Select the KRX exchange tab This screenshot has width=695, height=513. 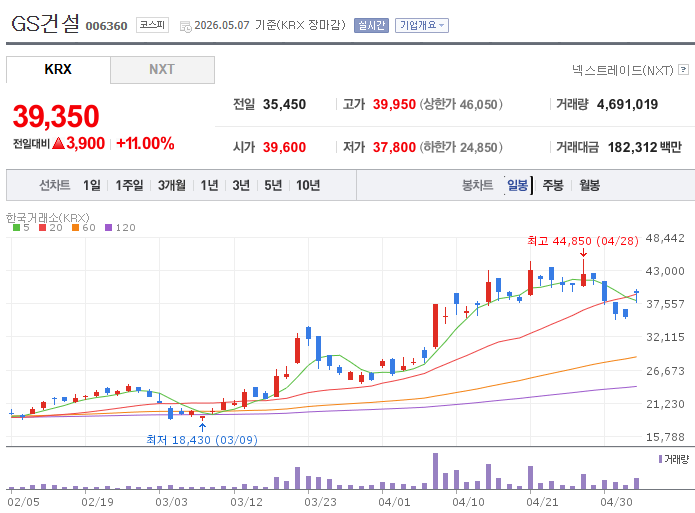pyautogui.click(x=58, y=69)
